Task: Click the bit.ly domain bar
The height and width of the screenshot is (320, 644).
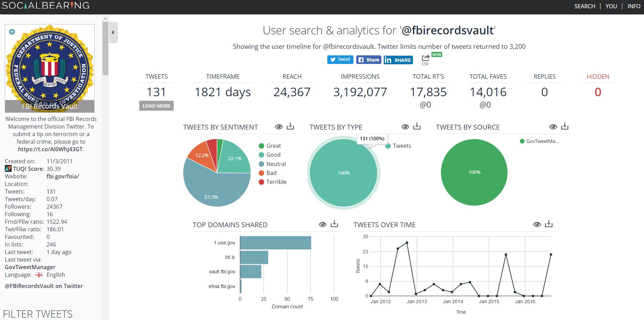Action: pyautogui.click(x=254, y=257)
